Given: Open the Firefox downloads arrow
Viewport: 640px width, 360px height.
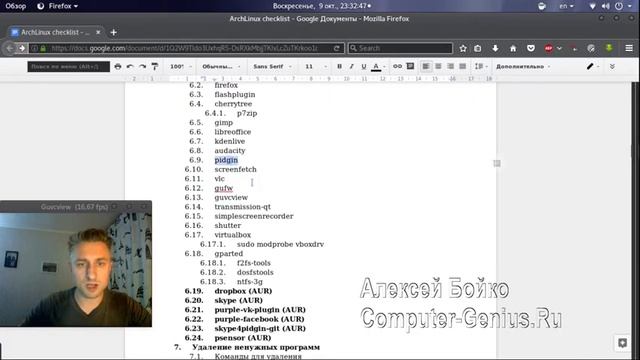Looking at the screenshot, I should (x=495, y=48).
